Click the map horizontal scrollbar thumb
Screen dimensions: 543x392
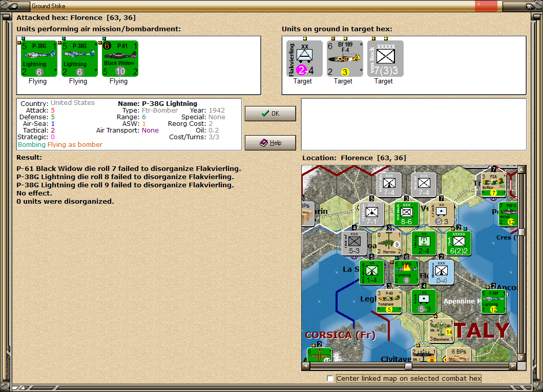pyautogui.click(x=409, y=366)
